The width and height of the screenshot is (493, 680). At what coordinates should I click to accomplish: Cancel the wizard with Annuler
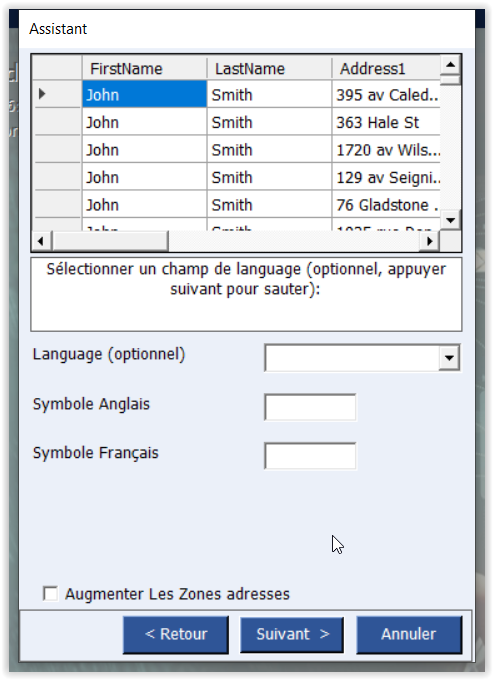[409, 634]
